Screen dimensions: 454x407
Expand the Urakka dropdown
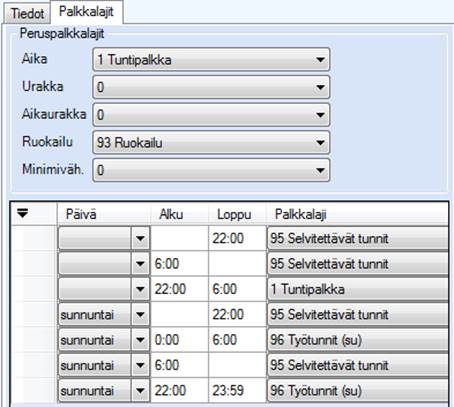coord(211,87)
